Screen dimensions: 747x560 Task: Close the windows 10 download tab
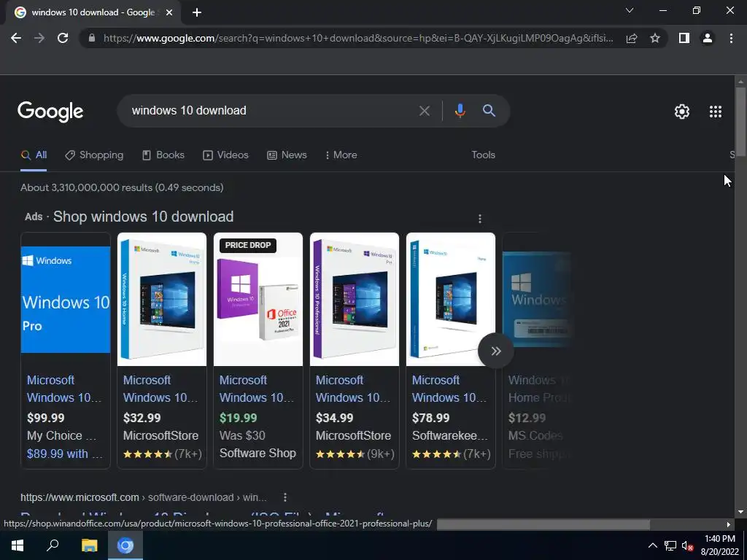click(169, 12)
